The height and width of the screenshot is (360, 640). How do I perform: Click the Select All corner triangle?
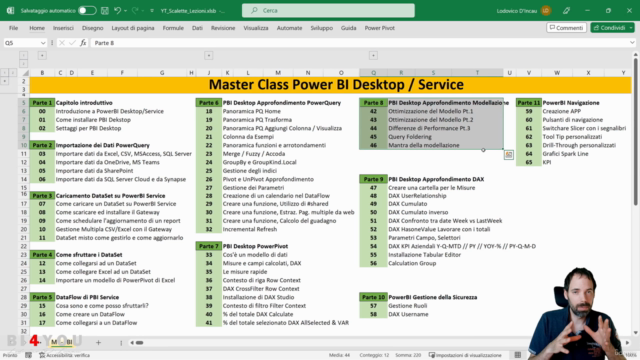point(25,73)
